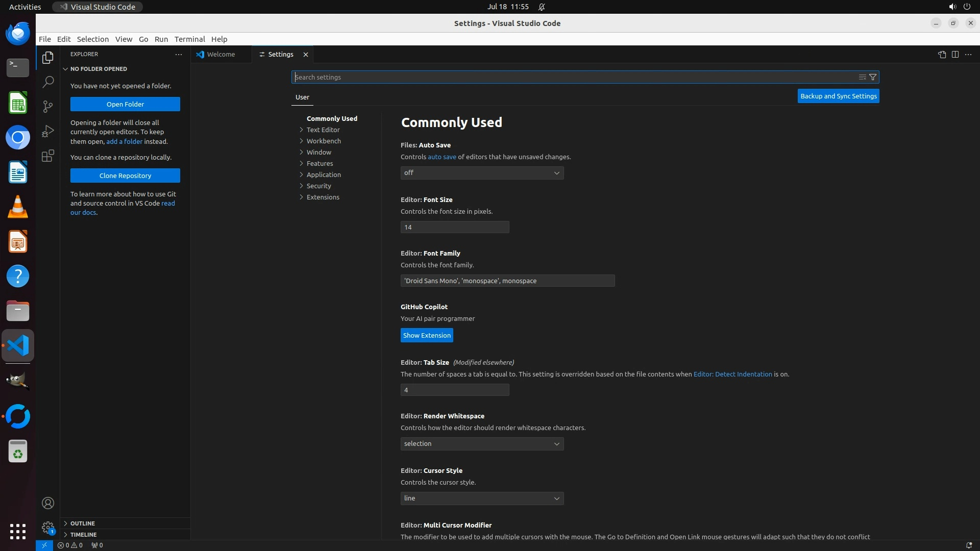Open the Run and Debug view

point(47,131)
